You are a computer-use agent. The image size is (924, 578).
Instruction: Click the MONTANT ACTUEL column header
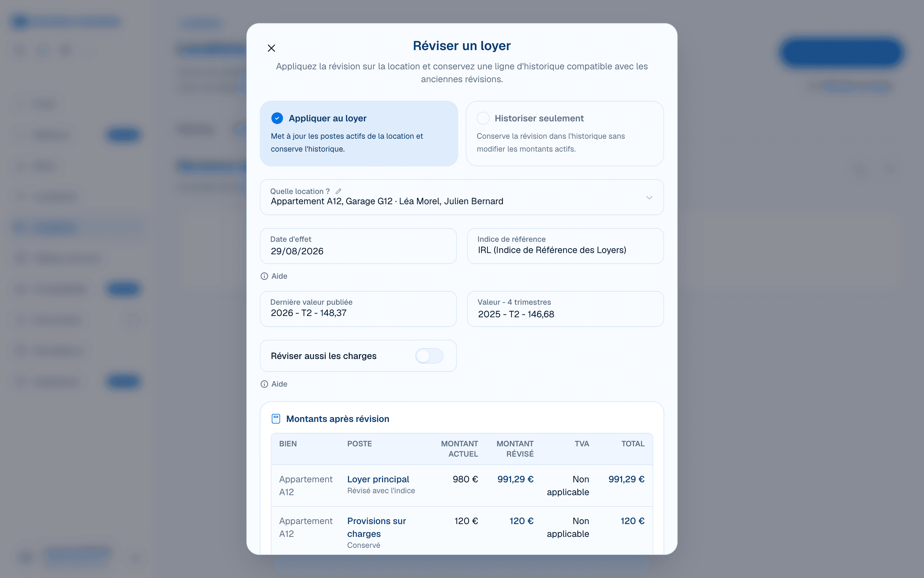tap(459, 449)
